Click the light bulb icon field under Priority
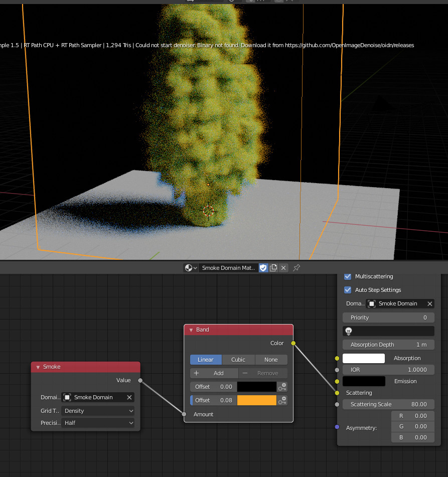The image size is (448, 477). point(388,331)
